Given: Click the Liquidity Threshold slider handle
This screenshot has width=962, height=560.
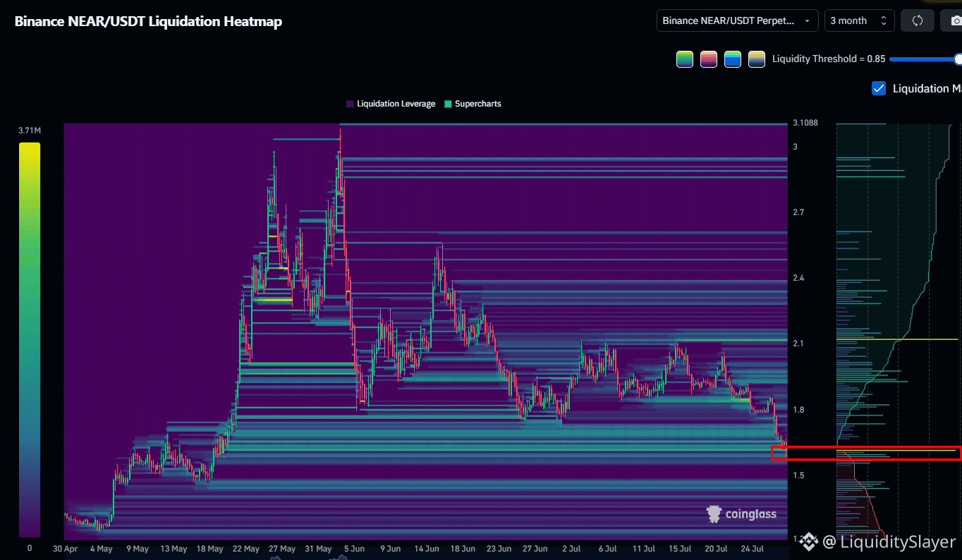Looking at the screenshot, I should tap(958, 59).
